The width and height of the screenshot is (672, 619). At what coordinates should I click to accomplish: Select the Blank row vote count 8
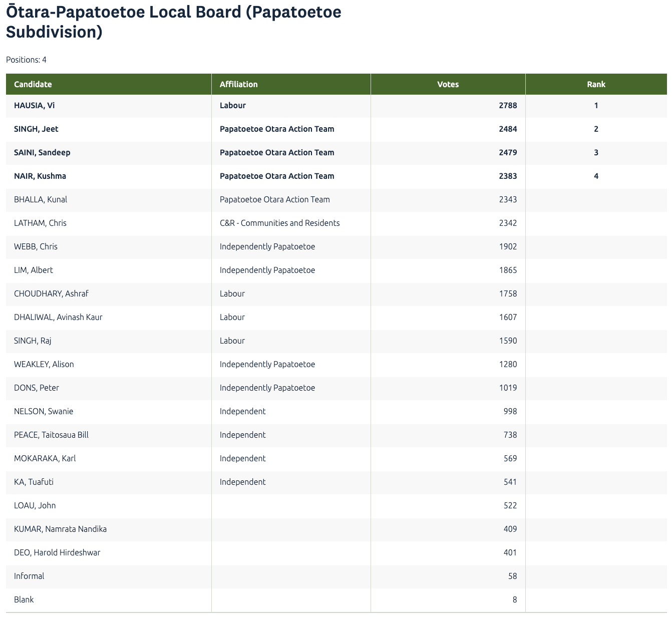click(x=514, y=600)
